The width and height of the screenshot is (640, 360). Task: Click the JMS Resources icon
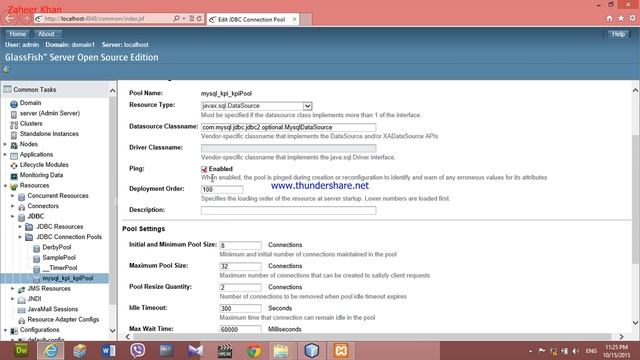click(x=22, y=289)
